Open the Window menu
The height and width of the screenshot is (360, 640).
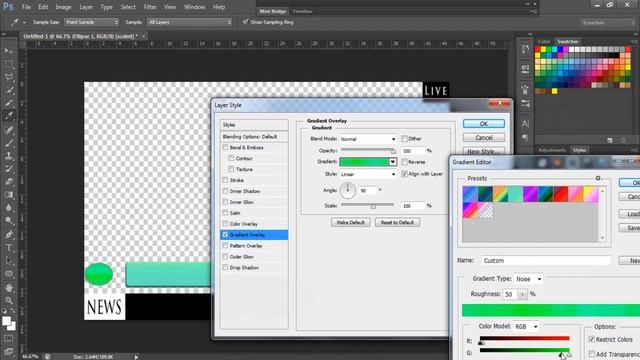(x=194, y=7)
